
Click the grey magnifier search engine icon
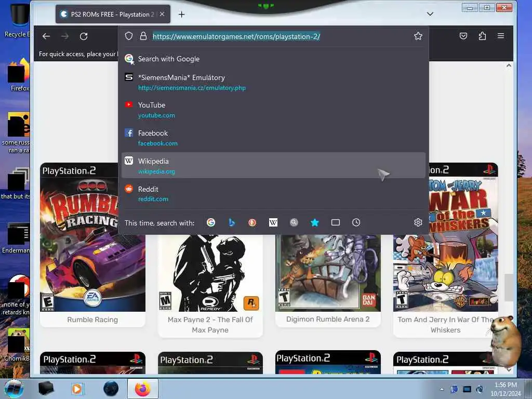[294, 222]
